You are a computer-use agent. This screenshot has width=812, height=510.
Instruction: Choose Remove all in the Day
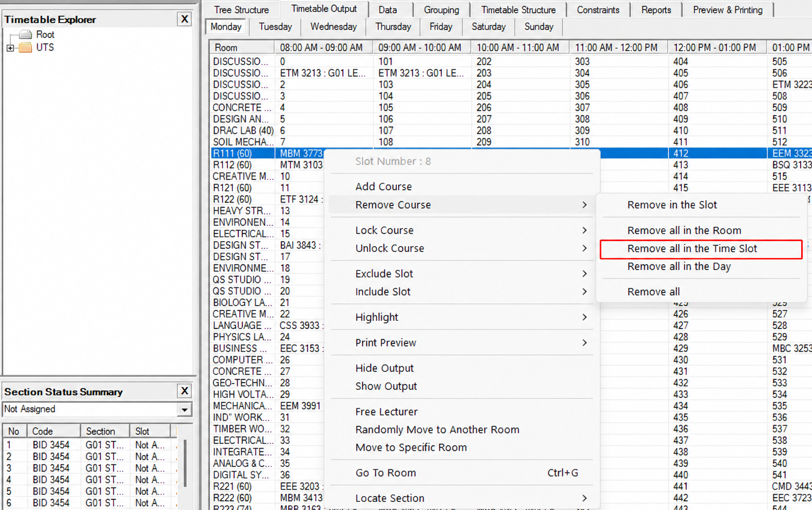701,266
